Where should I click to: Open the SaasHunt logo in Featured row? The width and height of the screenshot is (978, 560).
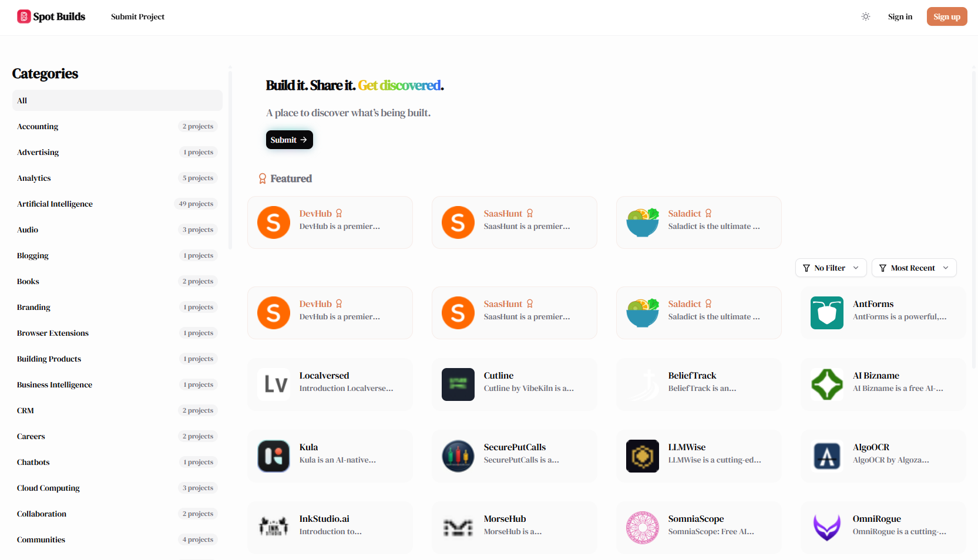point(458,222)
